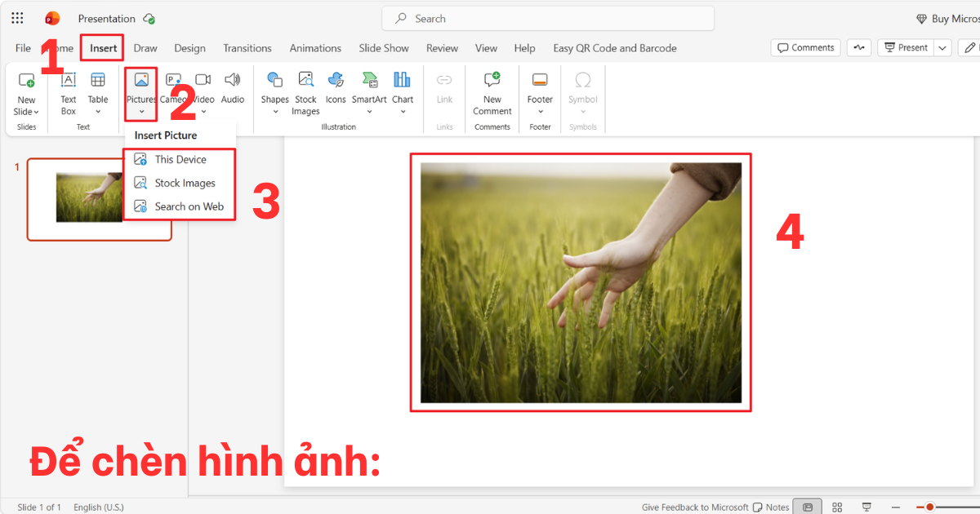This screenshot has height=514, width=980.
Task: Switch to Normal view in status bar
Action: tap(808, 507)
